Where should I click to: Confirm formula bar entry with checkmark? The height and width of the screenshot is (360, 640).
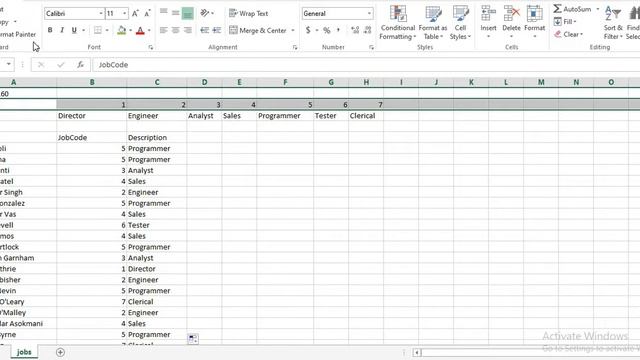click(61, 64)
